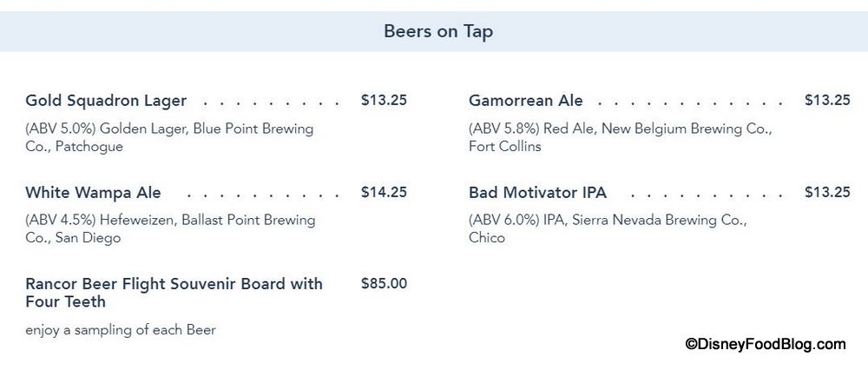This screenshot has width=868, height=370.
Task: Click the Gamorrean Ale $13.25 price
Action: tap(826, 100)
